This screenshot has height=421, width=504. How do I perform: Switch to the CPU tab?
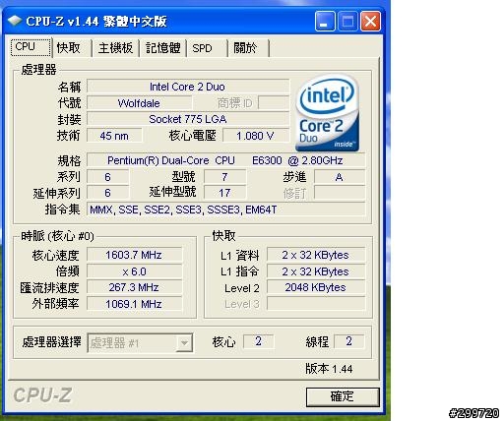(31, 47)
